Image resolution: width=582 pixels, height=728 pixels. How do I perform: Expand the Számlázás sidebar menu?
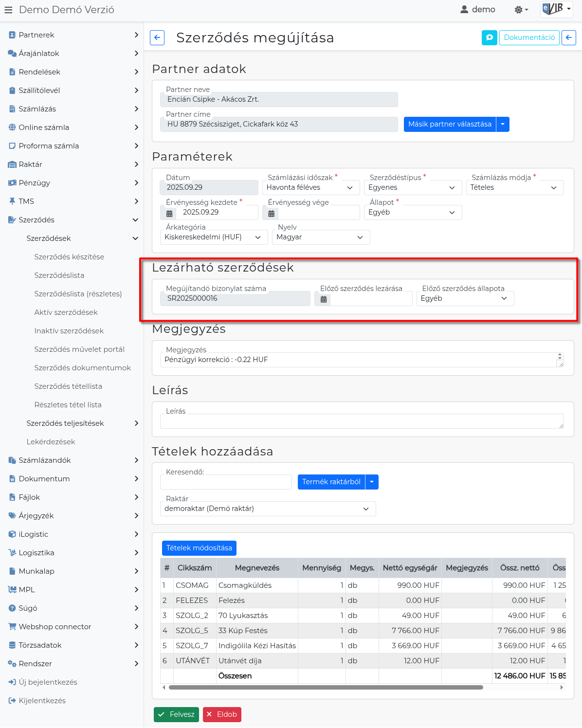73,109
